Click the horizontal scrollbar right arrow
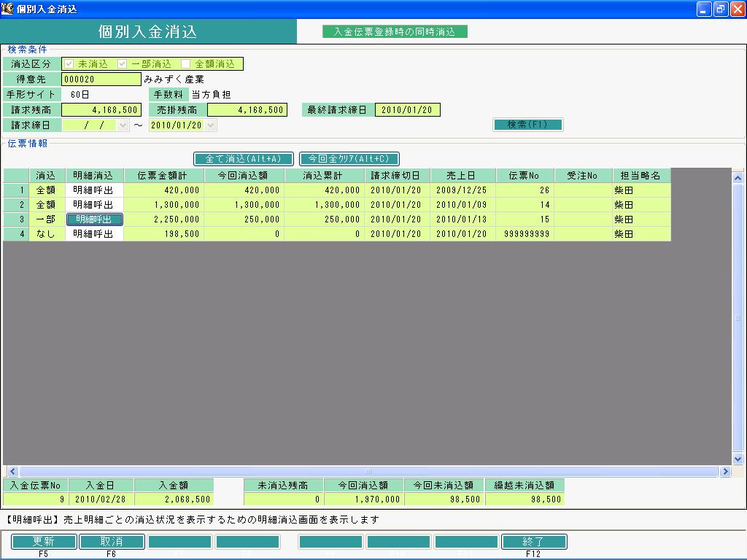Screen dimensions: 747x560 725,472
